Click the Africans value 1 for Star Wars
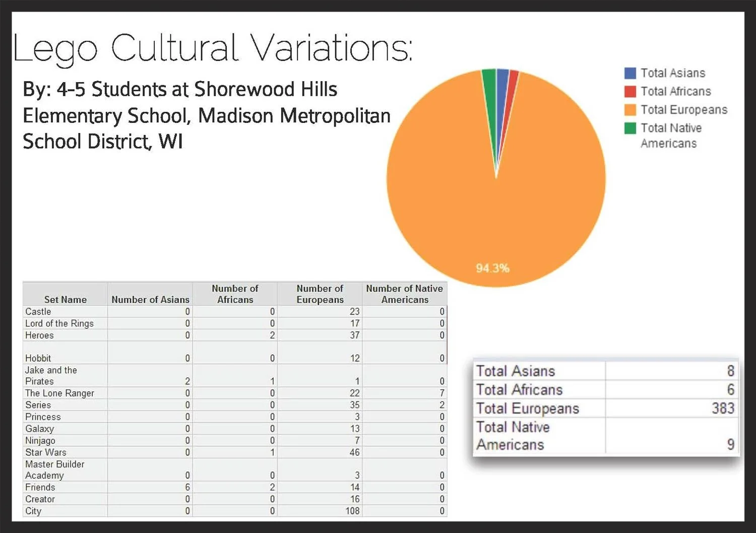Viewport: 756px width, 533px height. (x=272, y=452)
